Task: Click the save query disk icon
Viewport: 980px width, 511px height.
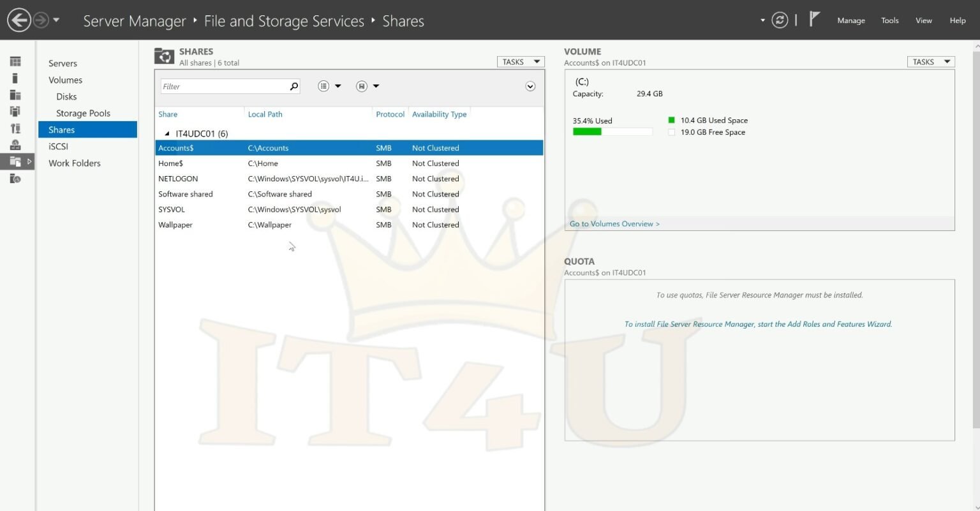Action: (362, 86)
